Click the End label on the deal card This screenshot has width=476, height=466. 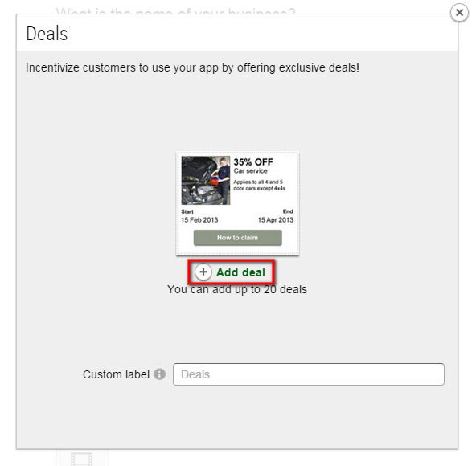point(288,211)
